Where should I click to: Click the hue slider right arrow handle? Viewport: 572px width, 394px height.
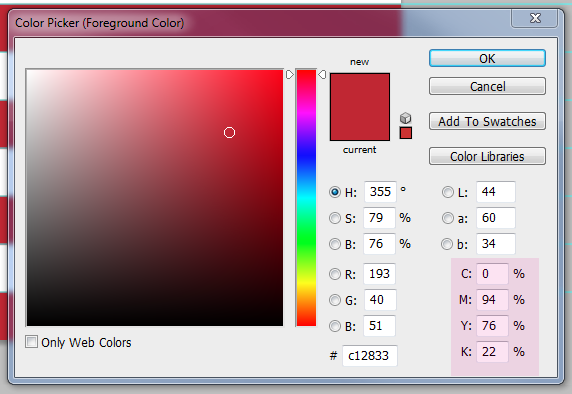tap(322, 74)
